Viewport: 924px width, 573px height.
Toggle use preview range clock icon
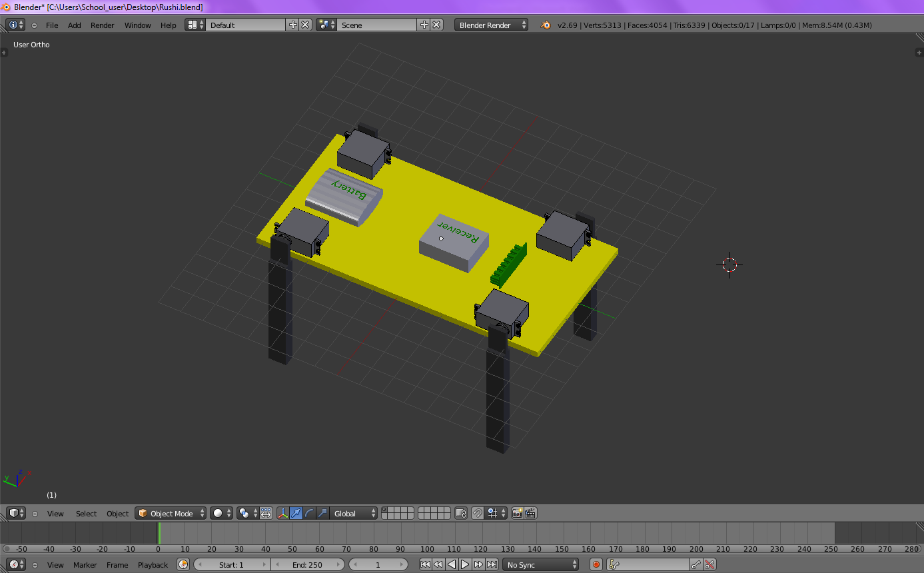[183, 564]
